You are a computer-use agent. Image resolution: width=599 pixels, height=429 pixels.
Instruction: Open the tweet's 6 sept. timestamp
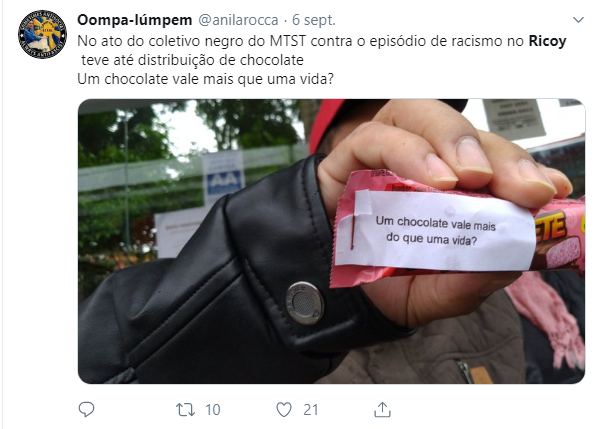tap(314, 20)
